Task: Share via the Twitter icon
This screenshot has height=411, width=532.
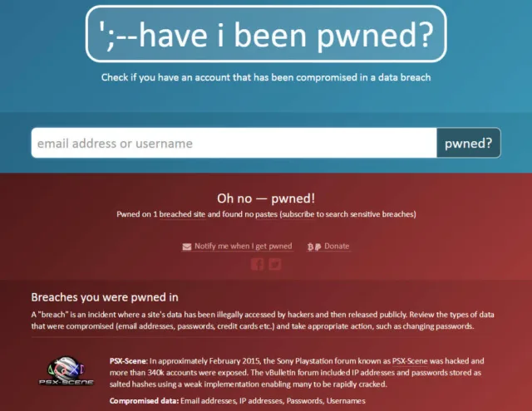Action: 275,264
